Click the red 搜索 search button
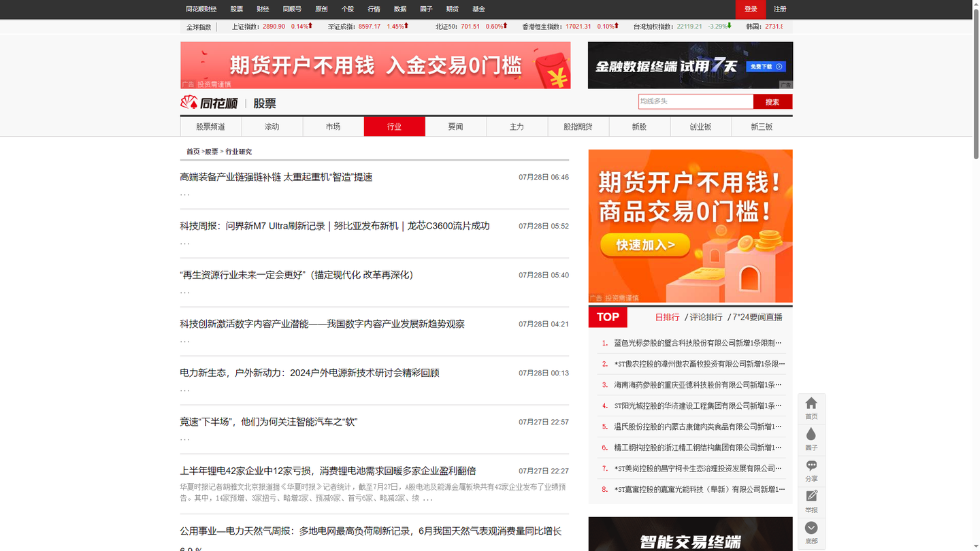Viewport: 980px width, 551px height. (x=772, y=101)
